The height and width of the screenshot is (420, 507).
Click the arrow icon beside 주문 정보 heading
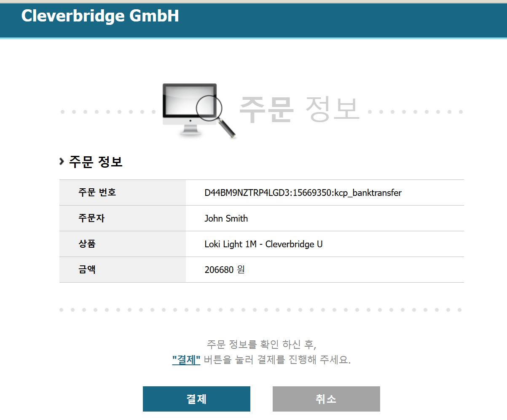point(62,161)
